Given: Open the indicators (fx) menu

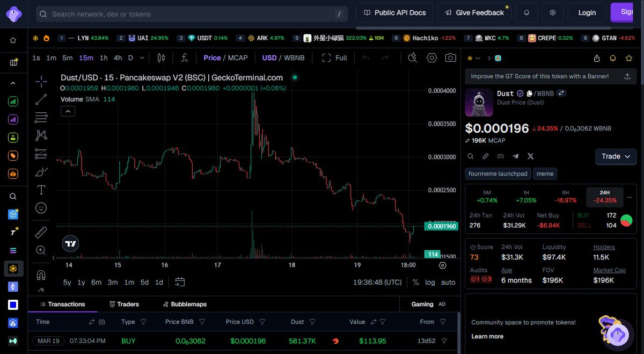Looking at the screenshot, I should coord(185,57).
